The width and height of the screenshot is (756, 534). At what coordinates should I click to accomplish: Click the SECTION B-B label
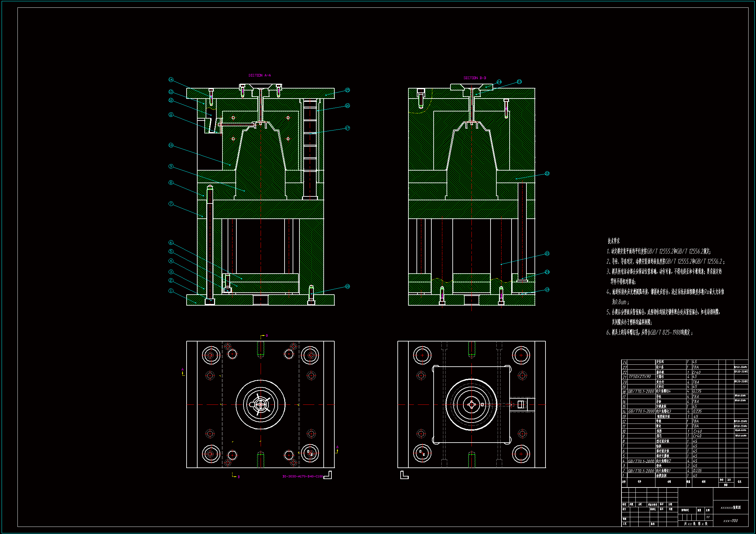pos(474,78)
